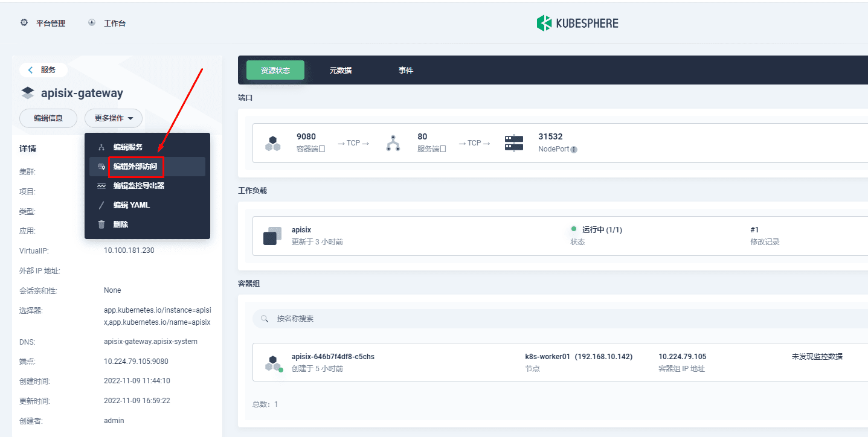Click the service port 80 icon

coord(394,143)
